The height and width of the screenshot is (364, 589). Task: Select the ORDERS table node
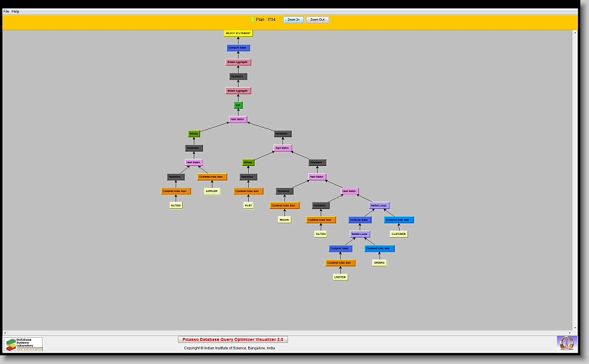click(379, 262)
